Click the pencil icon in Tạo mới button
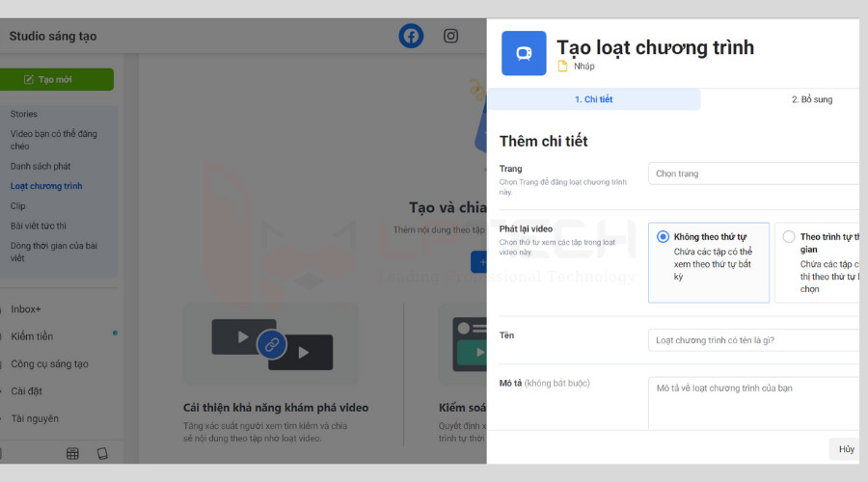The height and width of the screenshot is (482, 868). 29,80
